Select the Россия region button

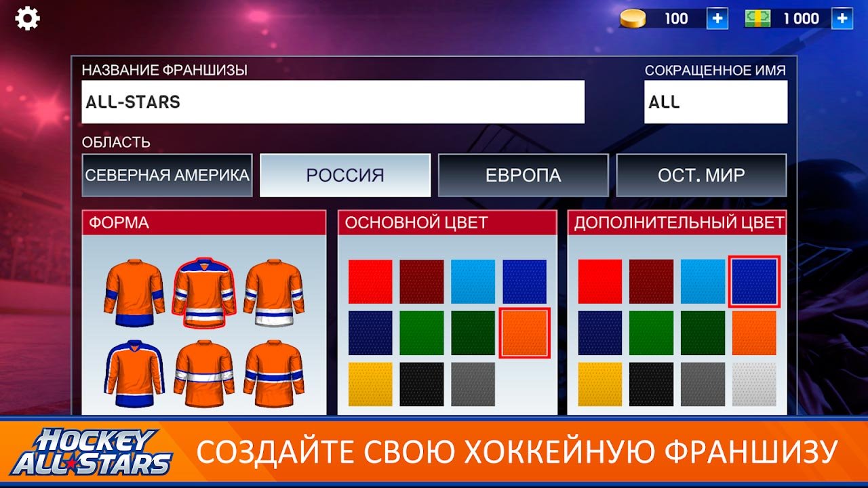click(x=345, y=176)
